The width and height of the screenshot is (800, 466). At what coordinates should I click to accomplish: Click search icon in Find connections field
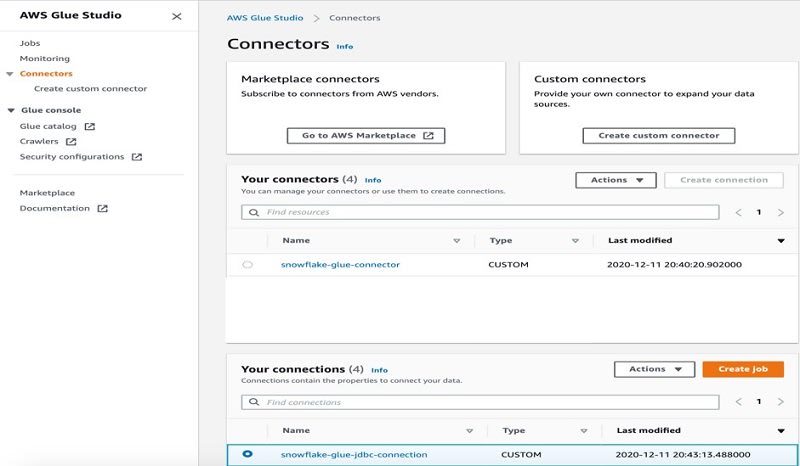pyautogui.click(x=254, y=402)
